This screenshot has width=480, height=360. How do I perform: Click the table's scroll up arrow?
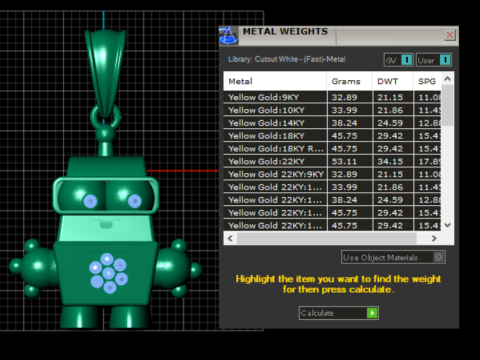click(x=448, y=79)
